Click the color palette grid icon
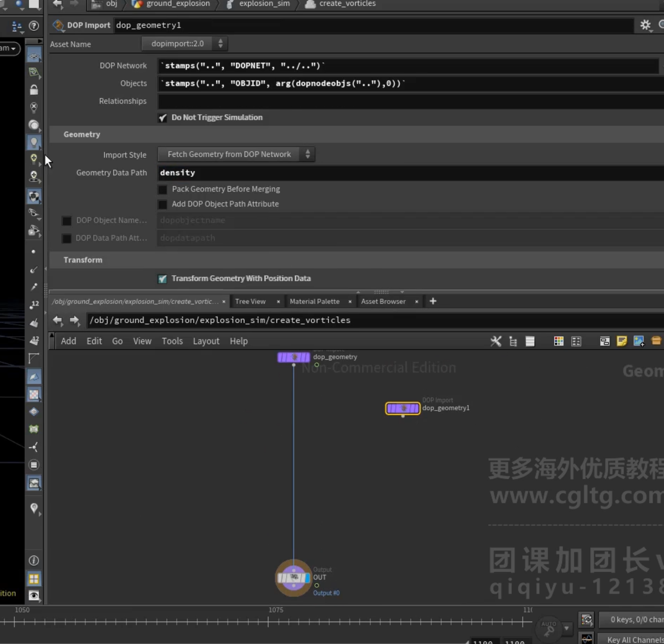664x644 pixels. click(x=559, y=341)
